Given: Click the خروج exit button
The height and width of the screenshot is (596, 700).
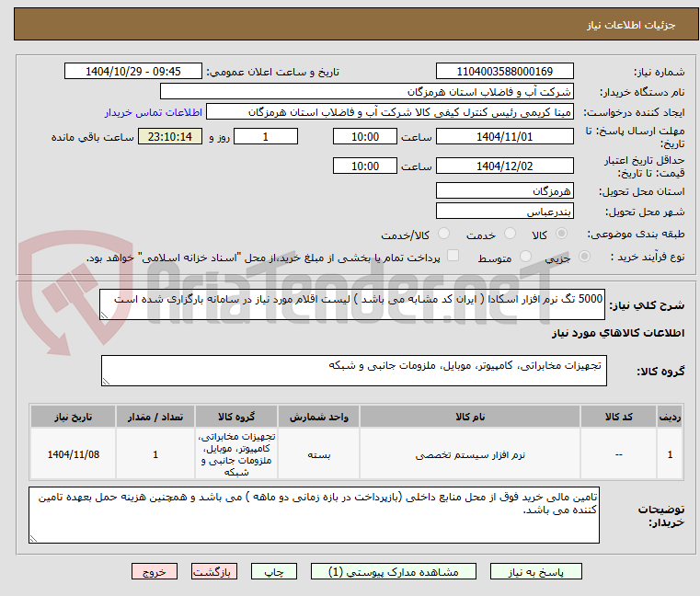Looking at the screenshot, I should (154, 571).
